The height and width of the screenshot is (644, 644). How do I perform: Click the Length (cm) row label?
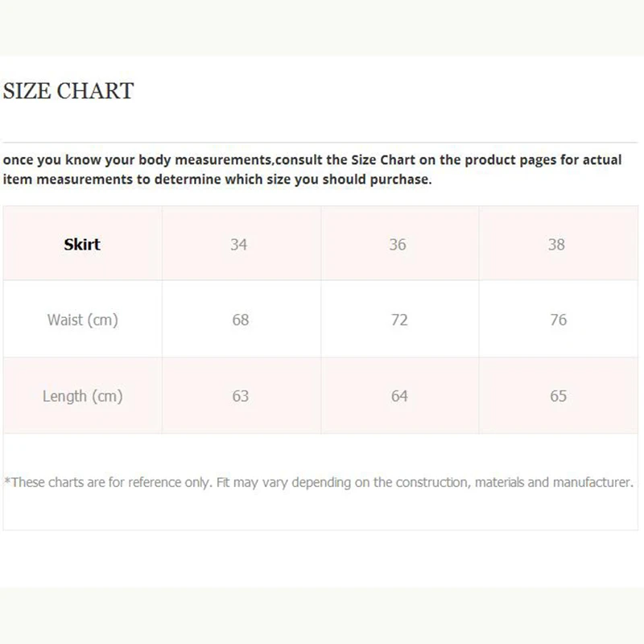pyautogui.click(x=82, y=396)
